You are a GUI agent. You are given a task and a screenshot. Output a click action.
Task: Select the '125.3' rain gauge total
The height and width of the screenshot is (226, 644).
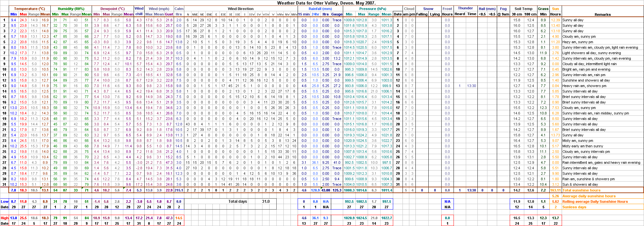[x=337, y=190]
